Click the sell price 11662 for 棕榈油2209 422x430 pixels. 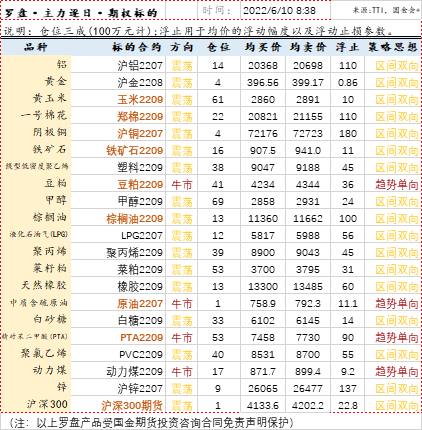tap(308, 219)
